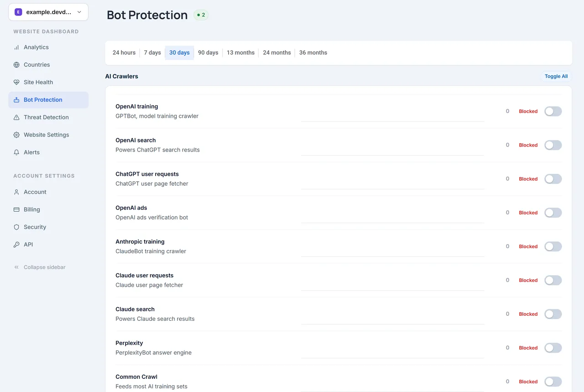The height and width of the screenshot is (392, 584).
Task: Click the 'OpenAI ads verification bot' description
Action: click(x=152, y=217)
